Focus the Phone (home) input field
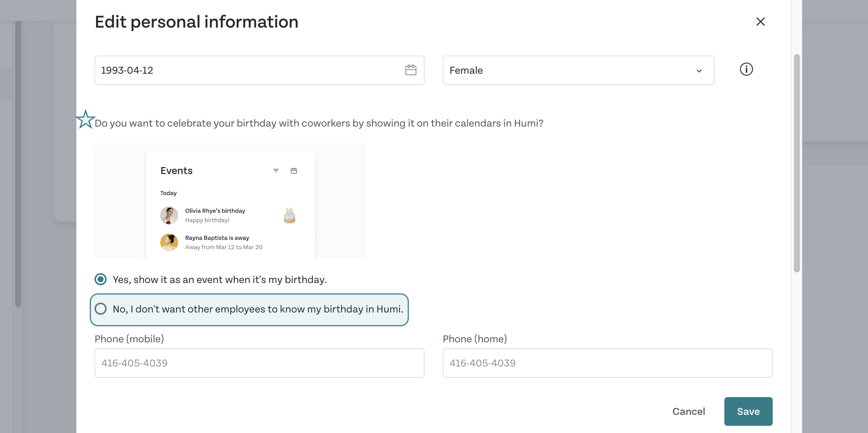This screenshot has height=433, width=868. click(x=608, y=363)
